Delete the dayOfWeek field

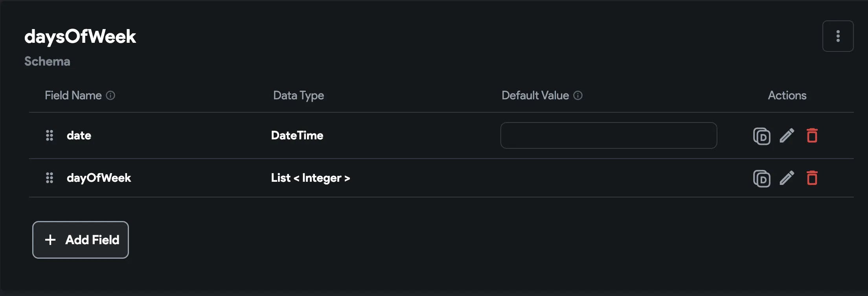pos(812,178)
